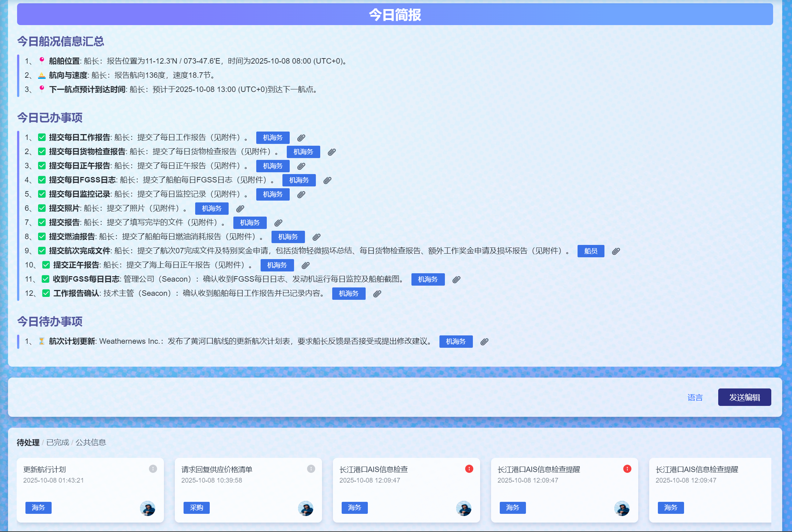Toggle green checkbox for 收到FGSS每日日志
792x532 pixels.
click(45, 279)
